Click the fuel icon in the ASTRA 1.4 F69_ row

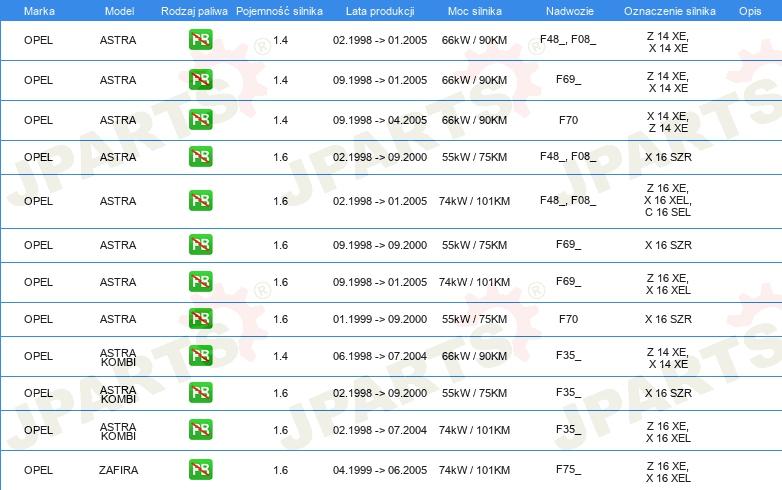pyautogui.click(x=200, y=80)
